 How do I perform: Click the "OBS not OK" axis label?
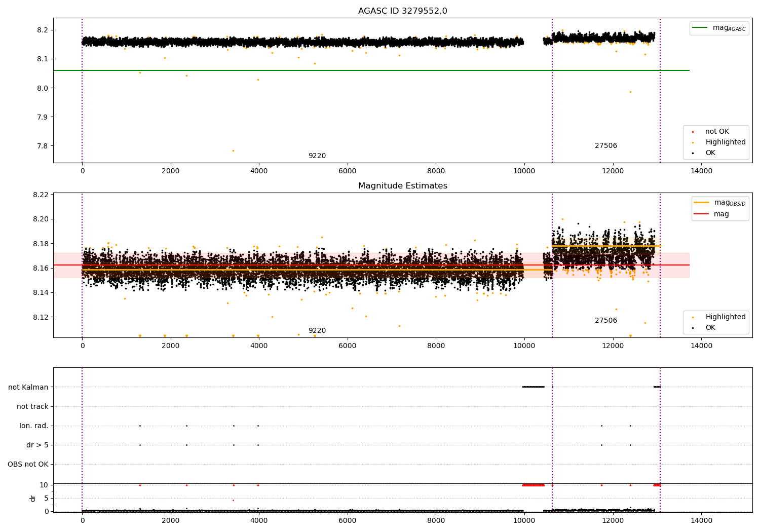pyautogui.click(x=28, y=465)
